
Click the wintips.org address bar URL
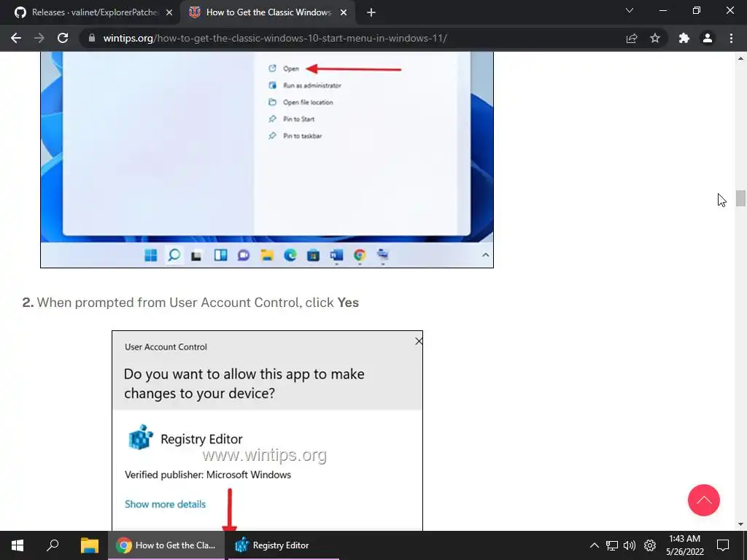275,38
